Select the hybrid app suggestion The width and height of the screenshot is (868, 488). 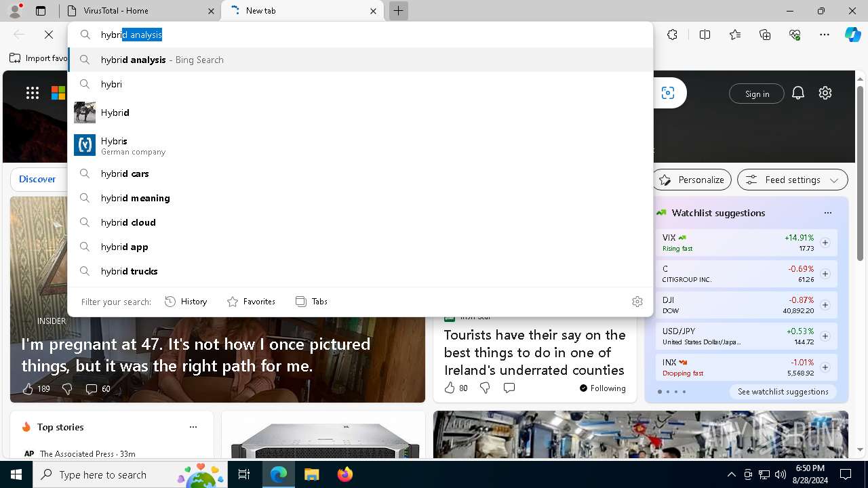point(360,247)
